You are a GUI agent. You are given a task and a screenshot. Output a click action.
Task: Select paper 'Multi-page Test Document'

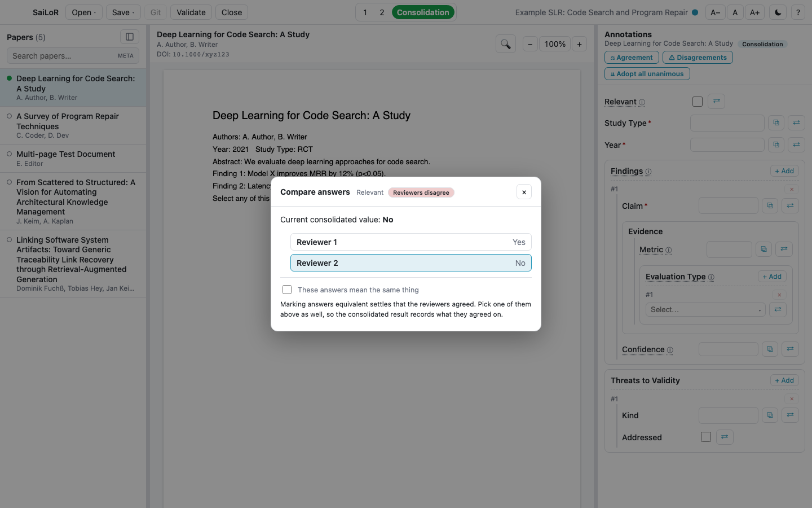pyautogui.click(x=73, y=158)
